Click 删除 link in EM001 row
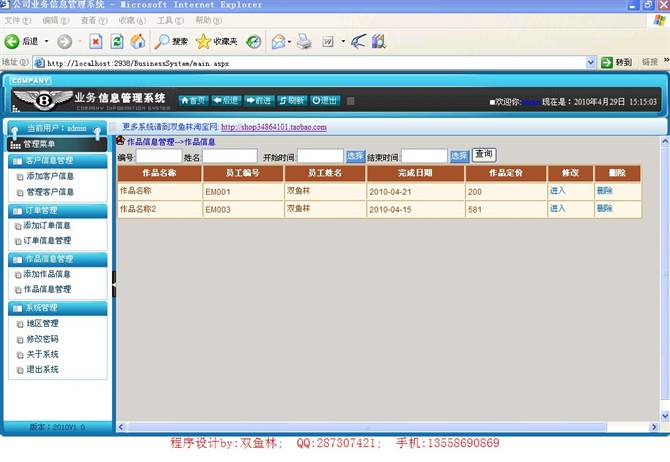The width and height of the screenshot is (670, 462). point(605,191)
